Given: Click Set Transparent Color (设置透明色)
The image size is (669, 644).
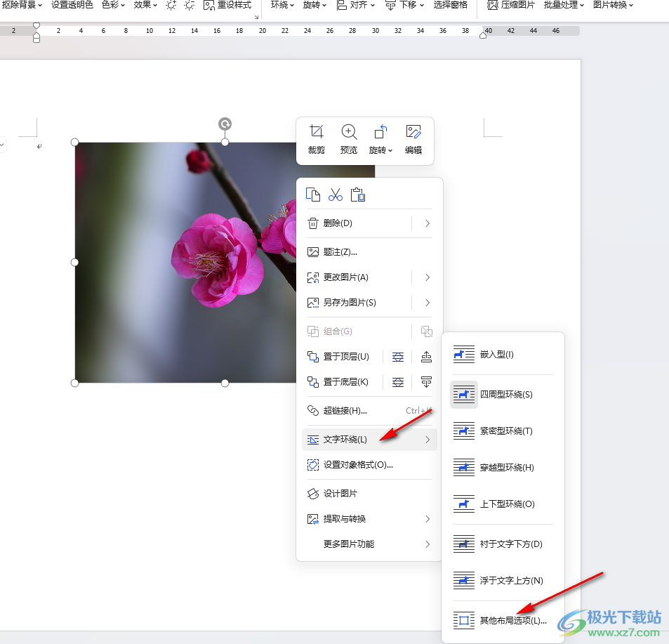Looking at the screenshot, I should point(72,5).
